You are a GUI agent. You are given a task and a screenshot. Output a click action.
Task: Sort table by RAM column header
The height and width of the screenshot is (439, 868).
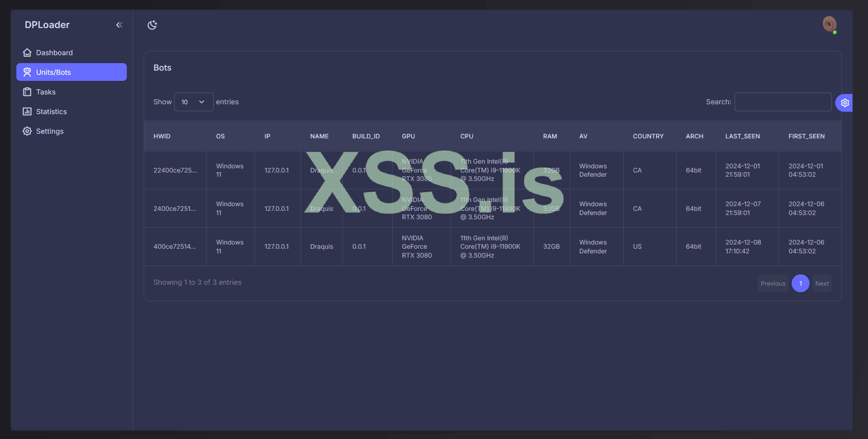pyautogui.click(x=552, y=136)
